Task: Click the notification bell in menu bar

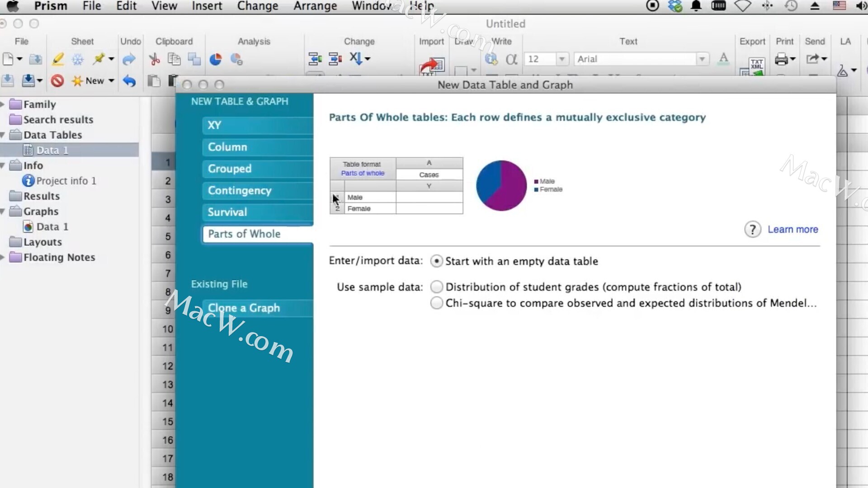Action: click(x=696, y=6)
